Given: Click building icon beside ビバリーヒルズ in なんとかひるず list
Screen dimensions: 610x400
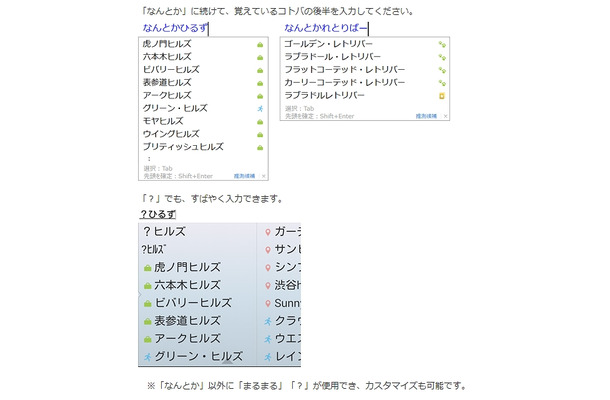Looking at the screenshot, I should click(260, 70).
